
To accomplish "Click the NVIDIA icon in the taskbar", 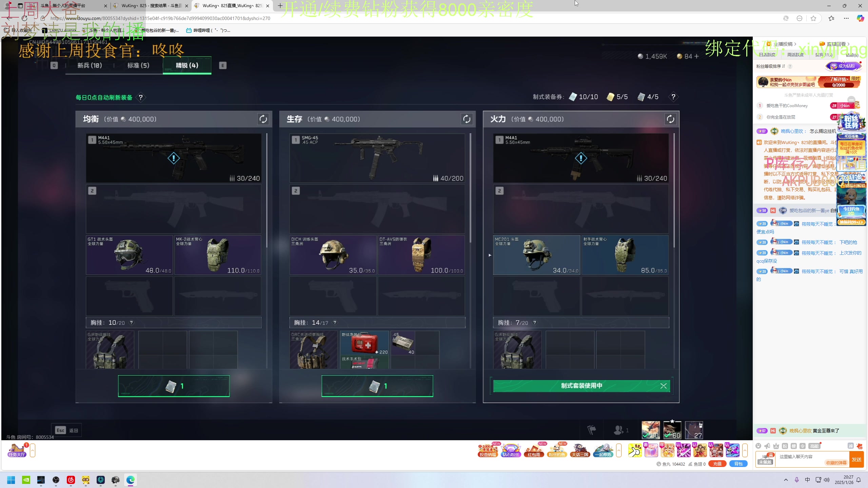I will tap(26, 480).
